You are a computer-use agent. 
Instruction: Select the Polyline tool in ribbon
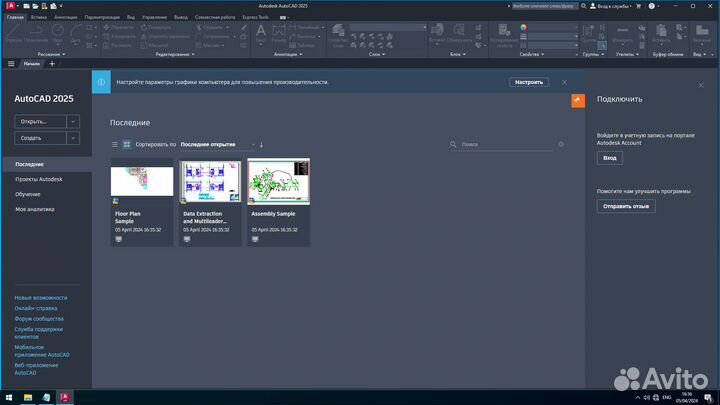[36, 34]
